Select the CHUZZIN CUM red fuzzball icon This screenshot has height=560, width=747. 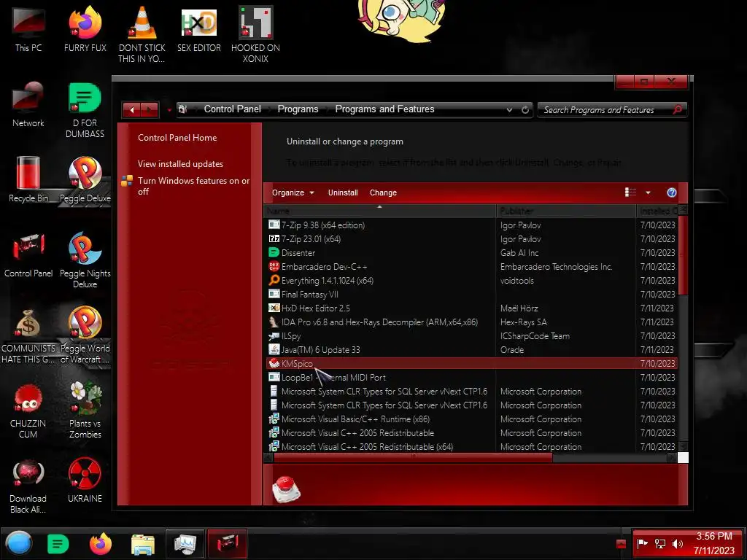point(28,411)
